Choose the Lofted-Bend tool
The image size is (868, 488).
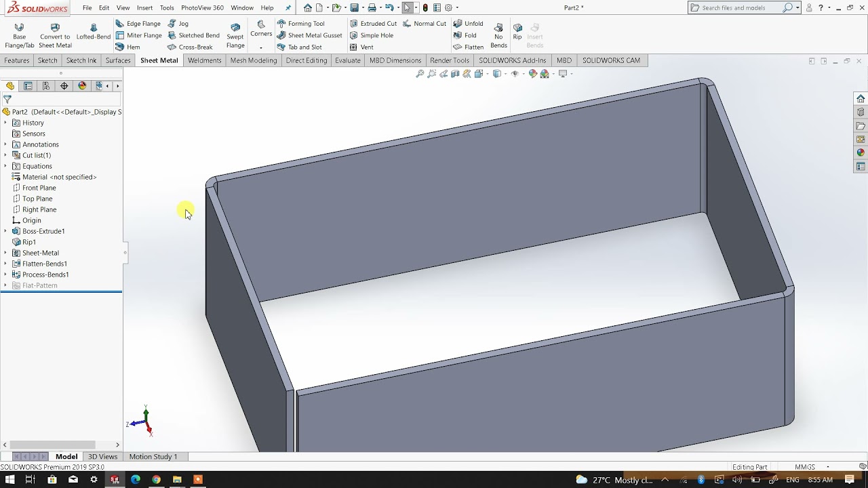click(94, 32)
